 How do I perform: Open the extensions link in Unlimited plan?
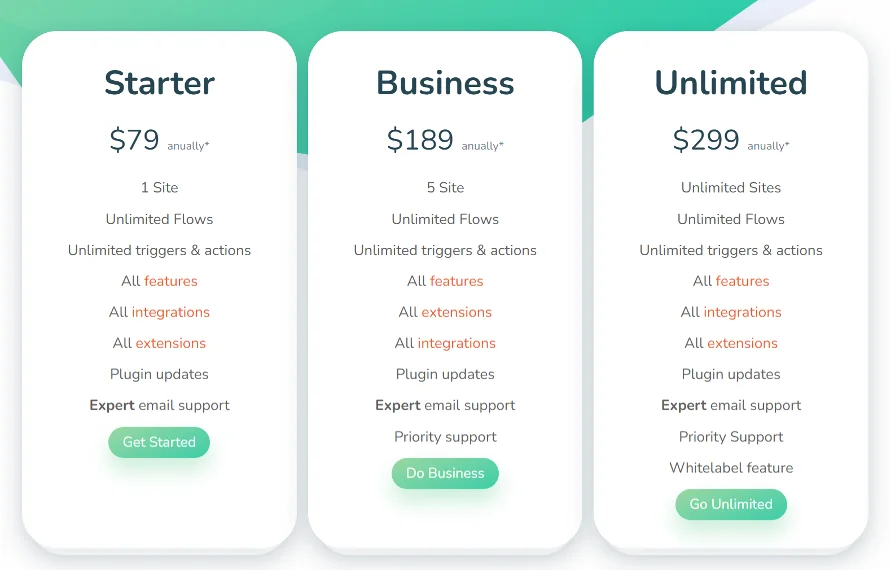click(x=742, y=343)
